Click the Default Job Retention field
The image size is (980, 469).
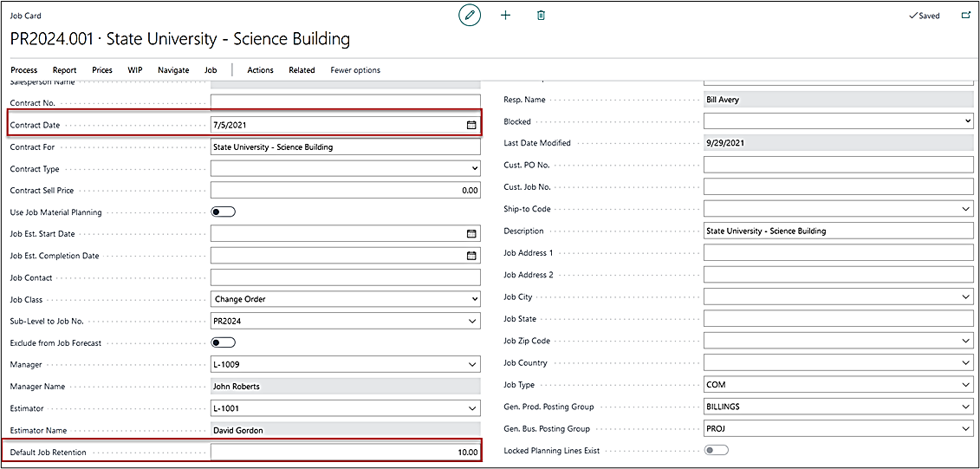pos(345,452)
